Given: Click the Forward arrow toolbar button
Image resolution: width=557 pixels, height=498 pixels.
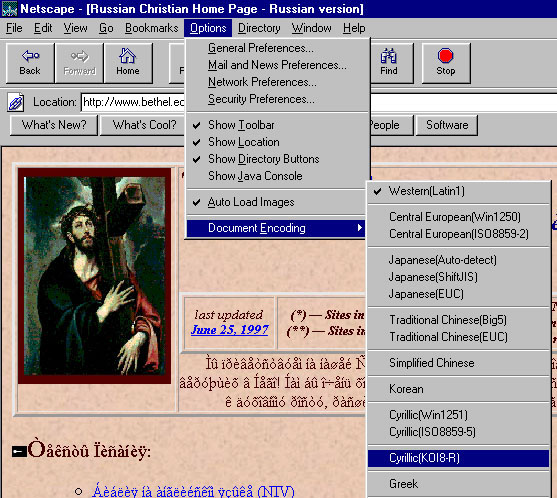Looking at the screenshot, I should 80,63.
